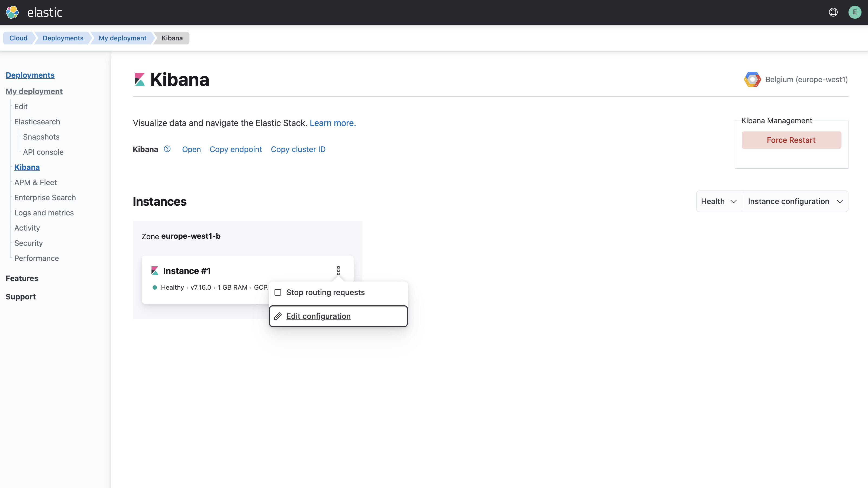Viewport: 868px width, 488px height.
Task: Open APM & Fleet in the sidebar
Action: point(36,182)
